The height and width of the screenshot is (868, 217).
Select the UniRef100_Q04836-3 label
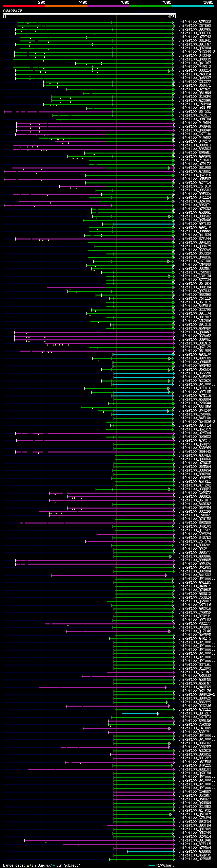[x=197, y=422]
